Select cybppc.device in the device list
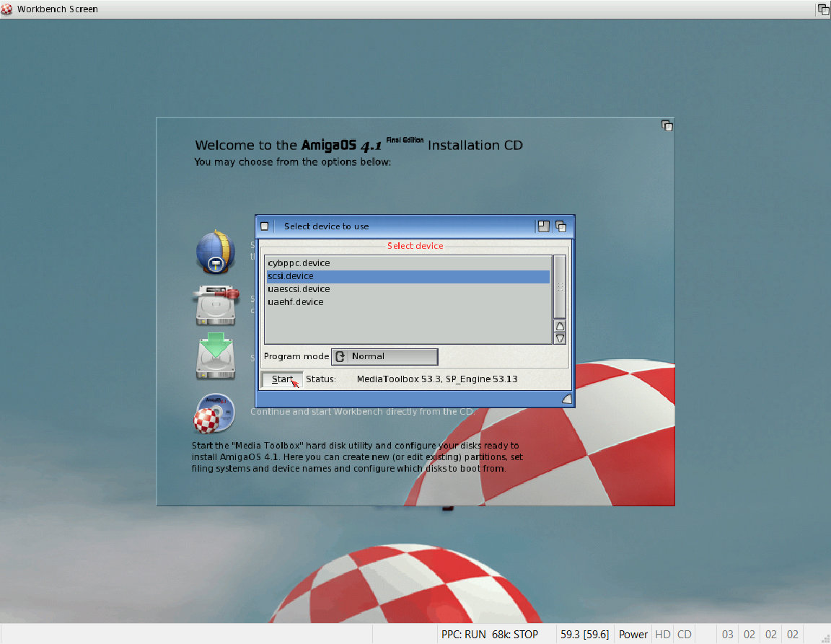The height and width of the screenshot is (644, 831). tap(408, 263)
